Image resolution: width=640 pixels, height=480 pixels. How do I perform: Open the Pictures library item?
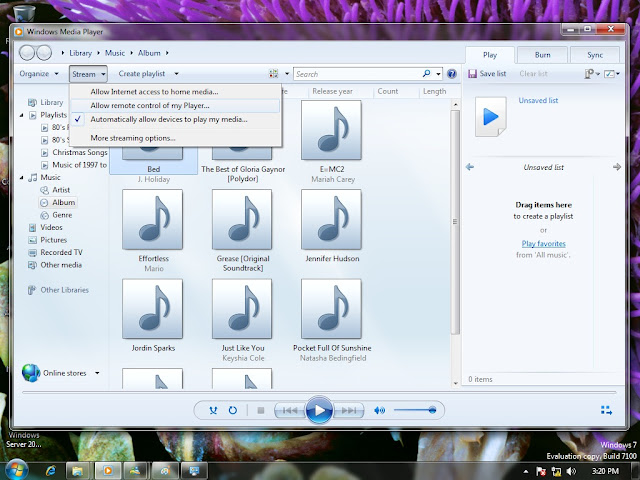[47, 240]
